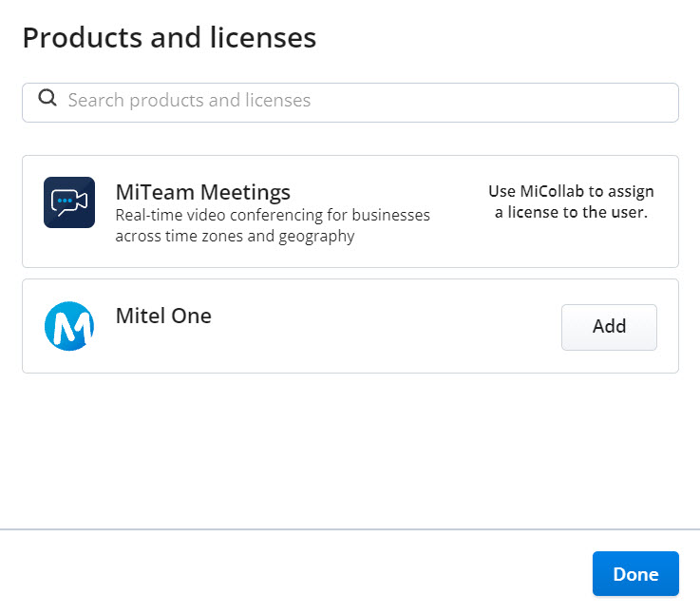Click the 'Real-time video conferencing' description line
This screenshot has width=700, height=614.
[273, 216]
